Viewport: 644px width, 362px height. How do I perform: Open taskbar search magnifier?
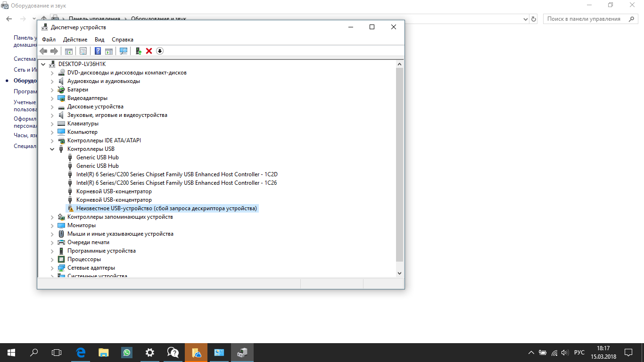34,353
